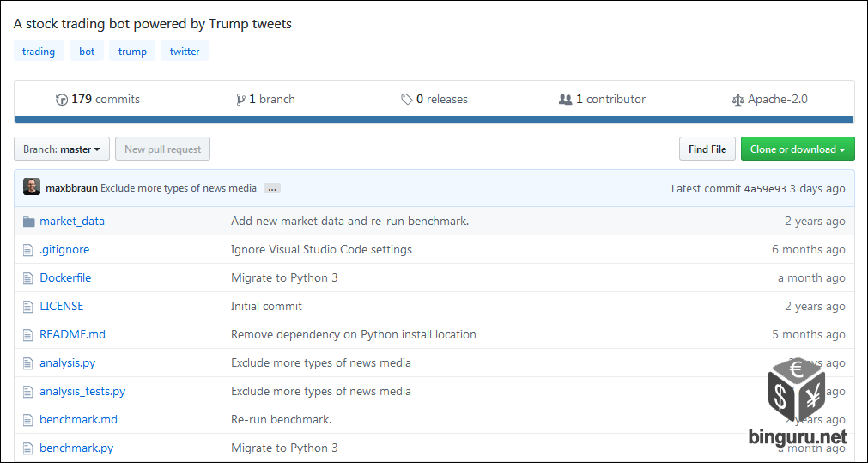Open analysis_tests.py's 'Exclude more types' commit
The image size is (868, 463).
[x=320, y=391]
